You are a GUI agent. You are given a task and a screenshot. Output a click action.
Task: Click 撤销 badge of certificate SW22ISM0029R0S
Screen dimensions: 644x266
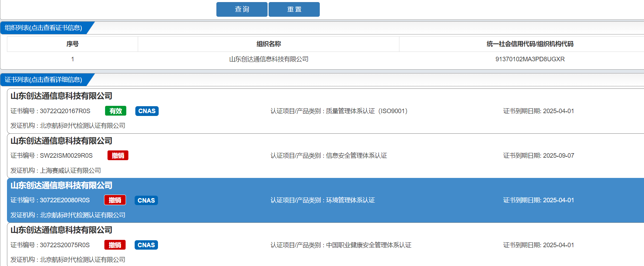pos(118,156)
